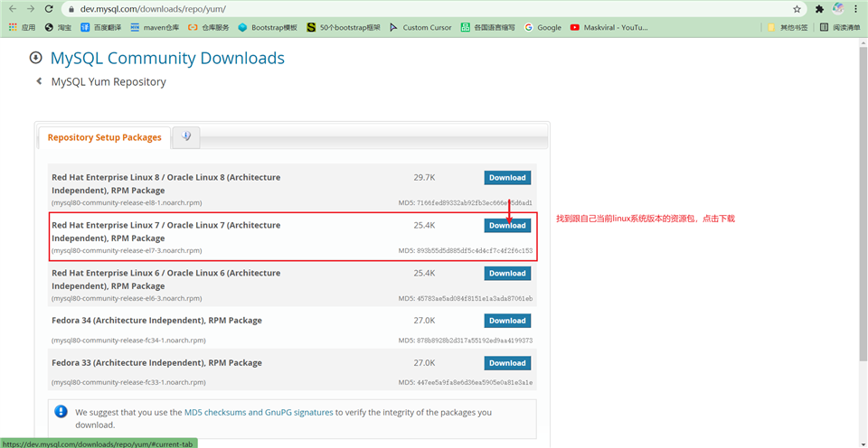Open the Maskviral YouTube bookmark
This screenshot has height=448, width=868.
coord(609,27)
